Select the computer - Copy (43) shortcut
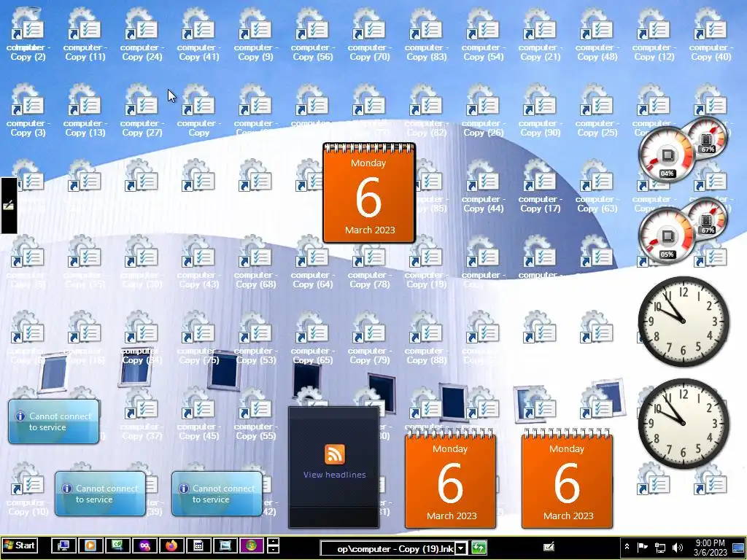Viewport: 747px width, 560px height. click(x=198, y=262)
